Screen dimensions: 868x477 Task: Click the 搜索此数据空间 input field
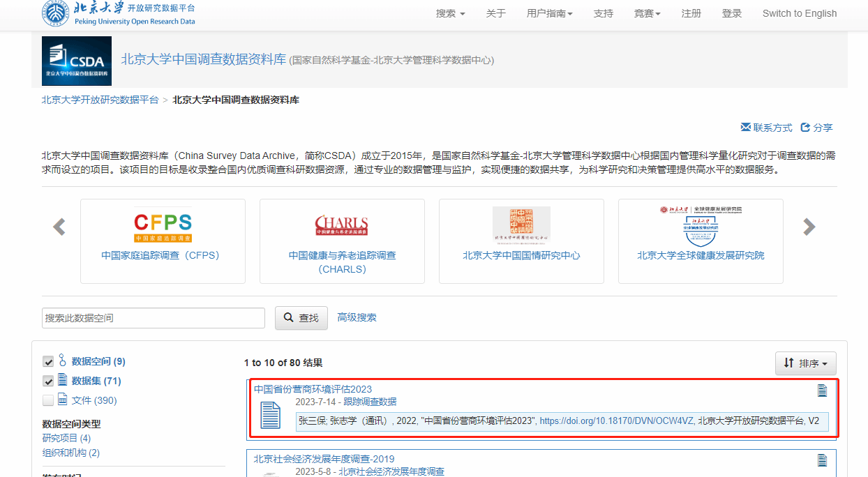click(154, 318)
